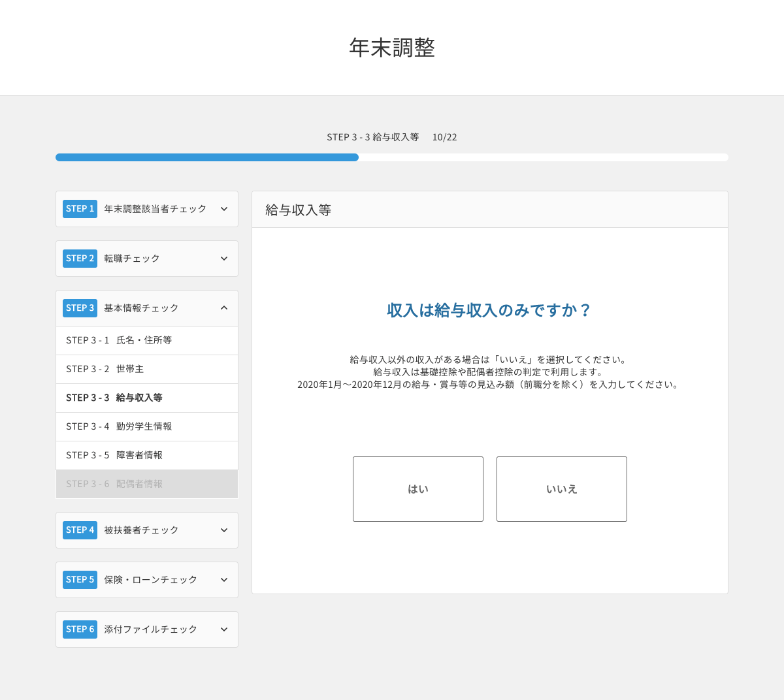Select STEP 3-3 給与収入等
The width and height of the screenshot is (784, 700).
point(147,398)
